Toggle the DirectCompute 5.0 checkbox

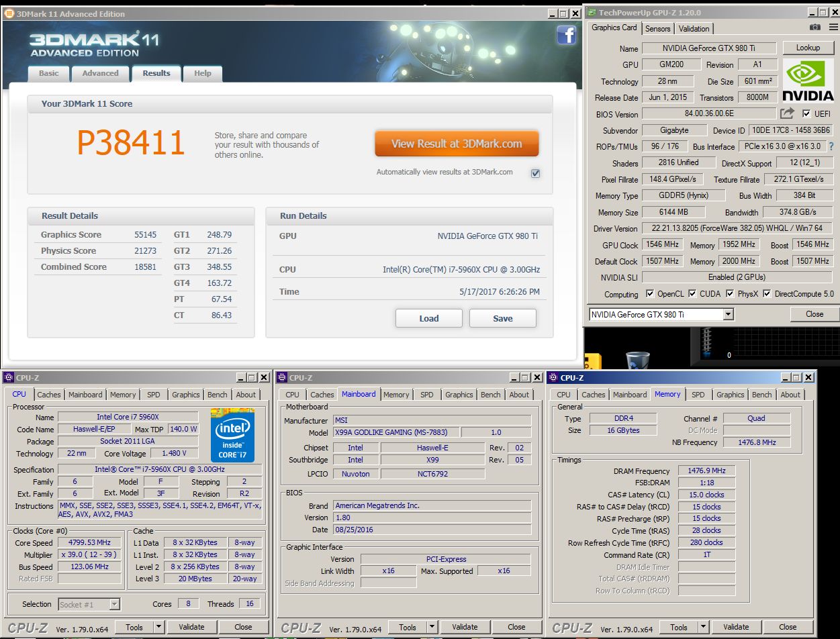point(767,294)
